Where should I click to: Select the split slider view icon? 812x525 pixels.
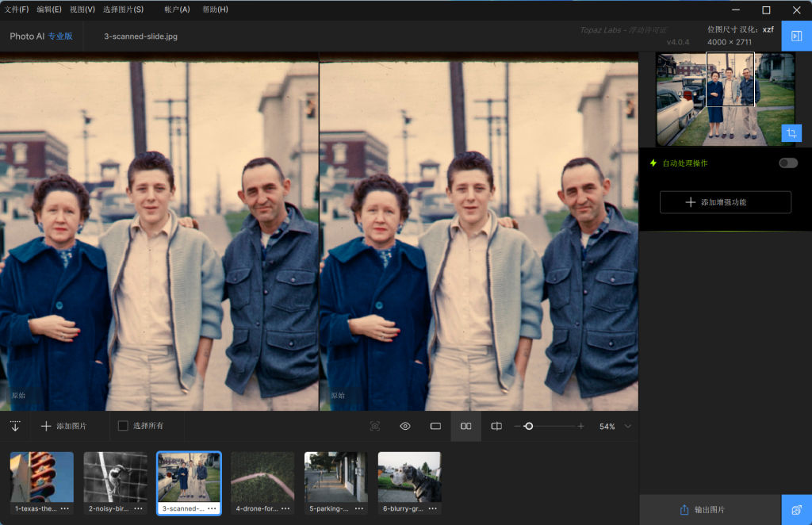click(x=496, y=426)
